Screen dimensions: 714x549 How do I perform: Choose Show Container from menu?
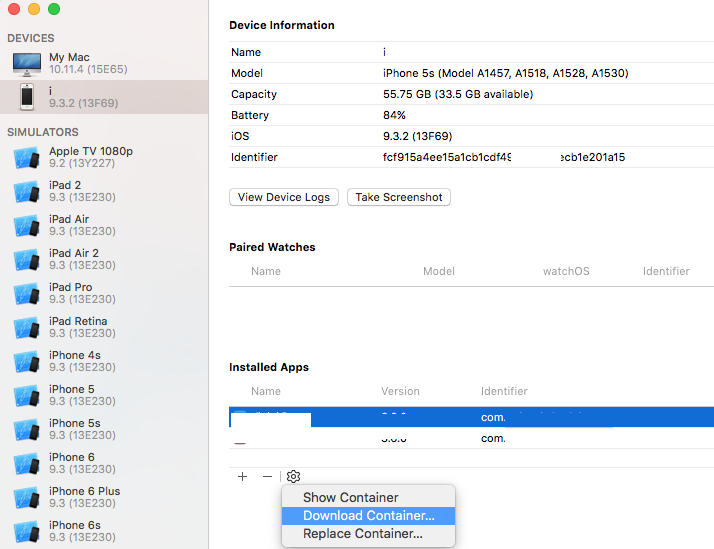[368, 498]
